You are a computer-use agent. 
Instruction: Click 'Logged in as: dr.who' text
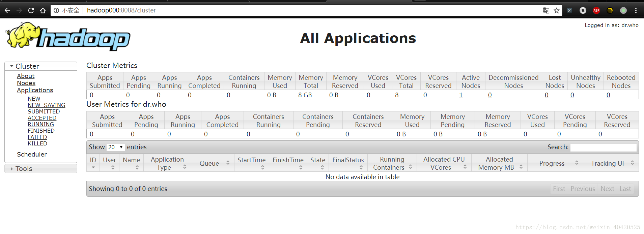tap(611, 25)
